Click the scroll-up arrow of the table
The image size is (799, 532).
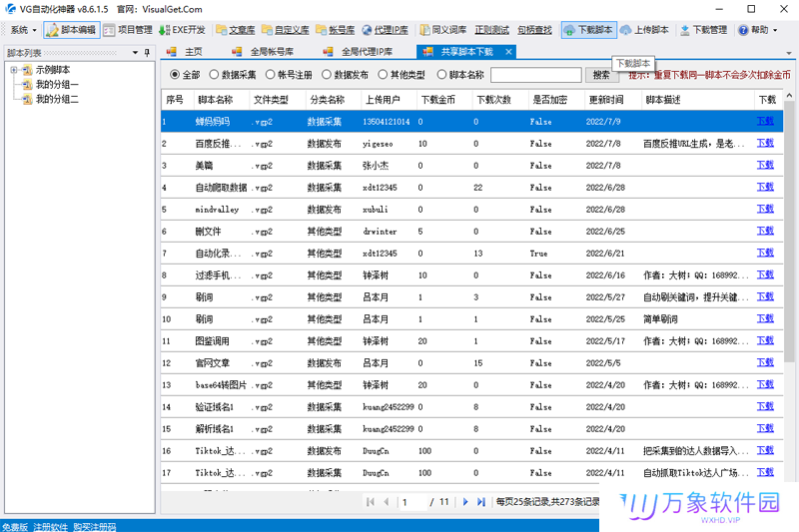click(789, 96)
